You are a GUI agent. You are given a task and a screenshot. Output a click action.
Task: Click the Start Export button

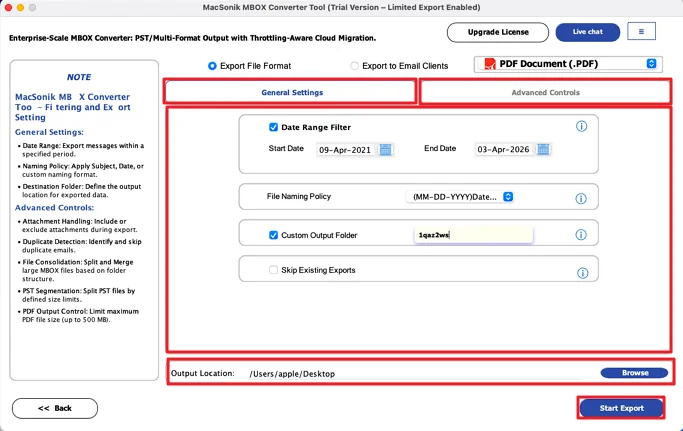621,408
